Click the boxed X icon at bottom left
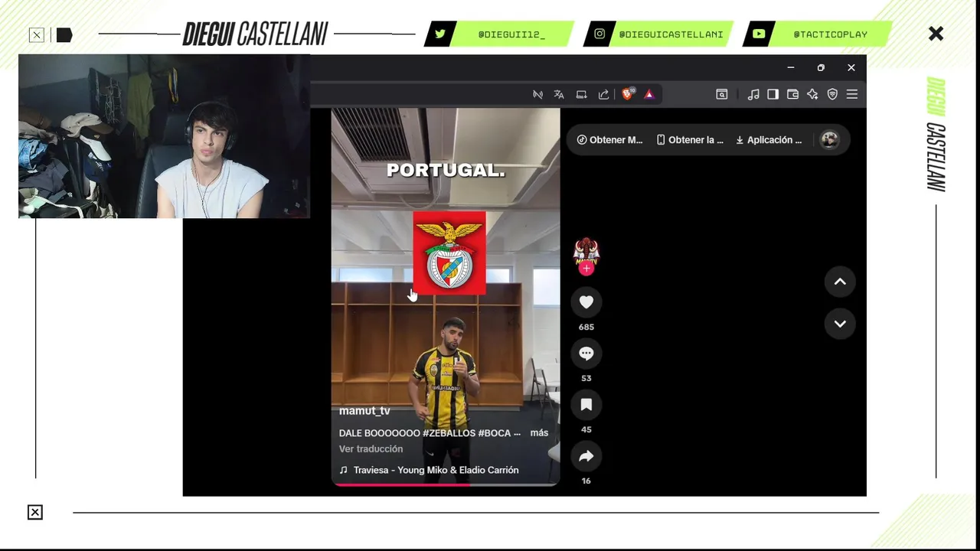This screenshot has height=551, width=980. pyautogui.click(x=35, y=513)
